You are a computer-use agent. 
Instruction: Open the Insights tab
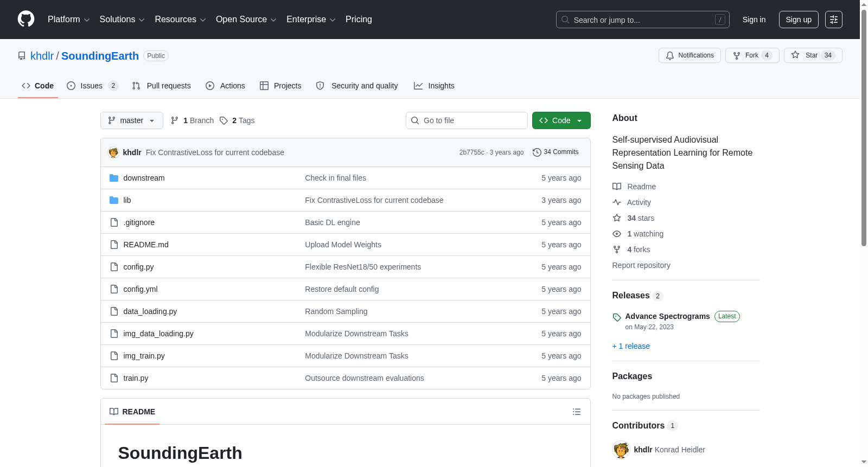pos(434,86)
